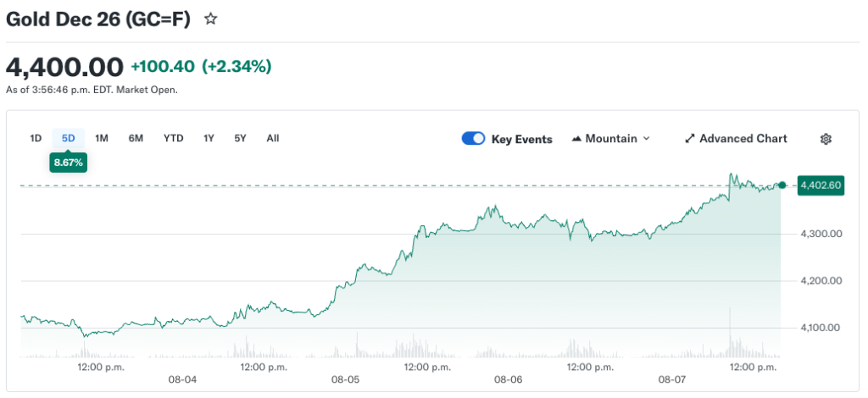Click the 08-07 date label
Screen dimensions: 868x398
click(x=671, y=379)
